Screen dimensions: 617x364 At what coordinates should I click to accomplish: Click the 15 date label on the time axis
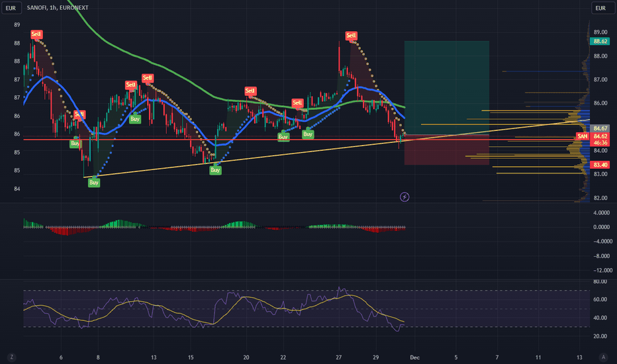pos(191,357)
